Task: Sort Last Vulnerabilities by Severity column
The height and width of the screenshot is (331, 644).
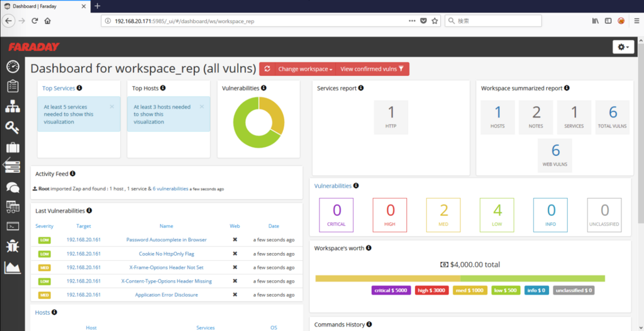Action: tap(45, 226)
